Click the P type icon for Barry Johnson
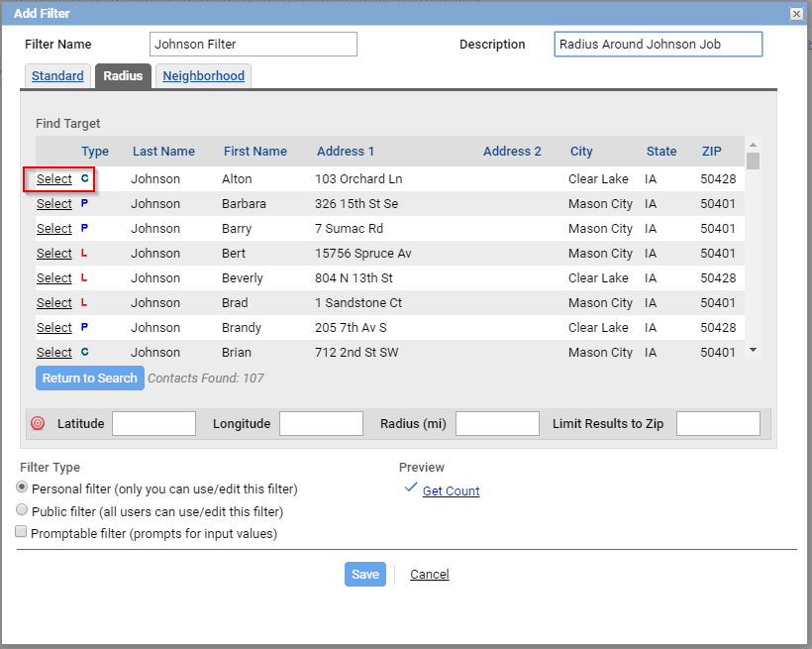Image resolution: width=812 pixels, height=649 pixels. tap(84, 228)
